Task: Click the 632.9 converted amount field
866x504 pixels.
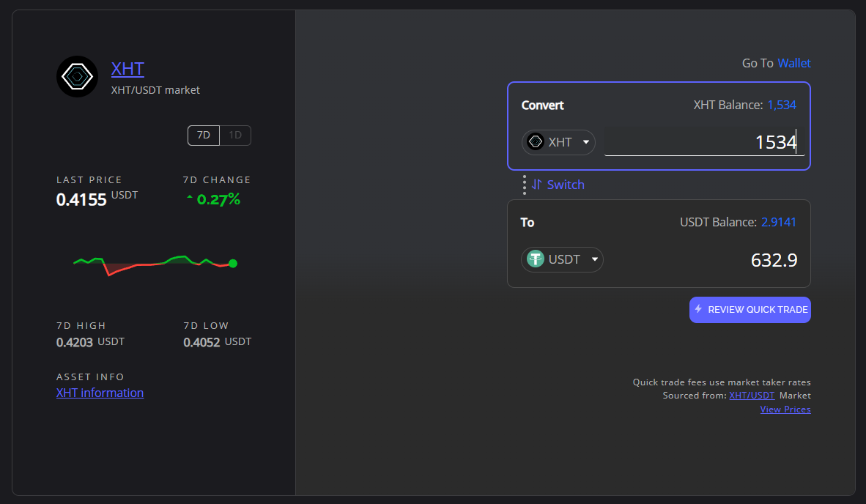Action: click(x=774, y=260)
